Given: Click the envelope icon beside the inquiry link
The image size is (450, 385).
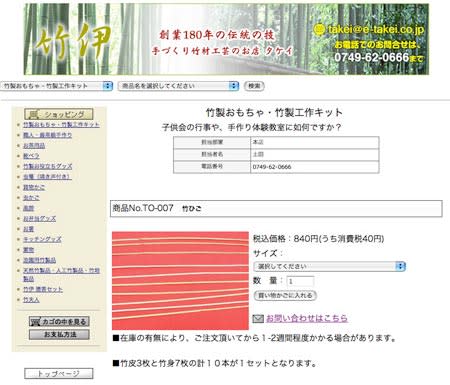Looking at the screenshot, I should 258,319.
